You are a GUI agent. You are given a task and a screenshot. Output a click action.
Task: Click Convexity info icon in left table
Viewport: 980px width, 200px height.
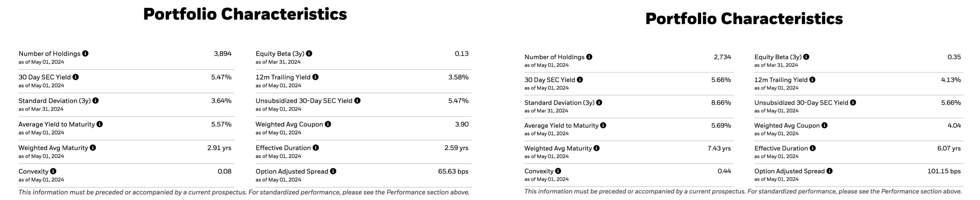tap(53, 171)
